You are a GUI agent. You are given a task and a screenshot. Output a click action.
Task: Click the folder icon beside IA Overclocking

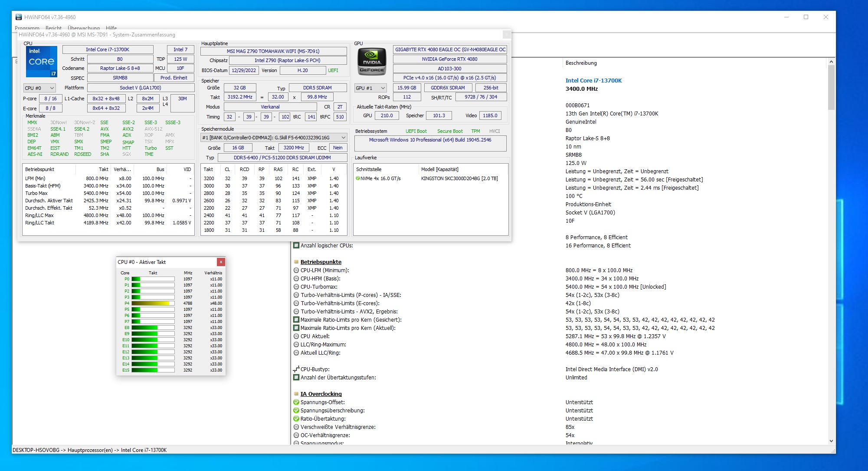tap(296, 394)
